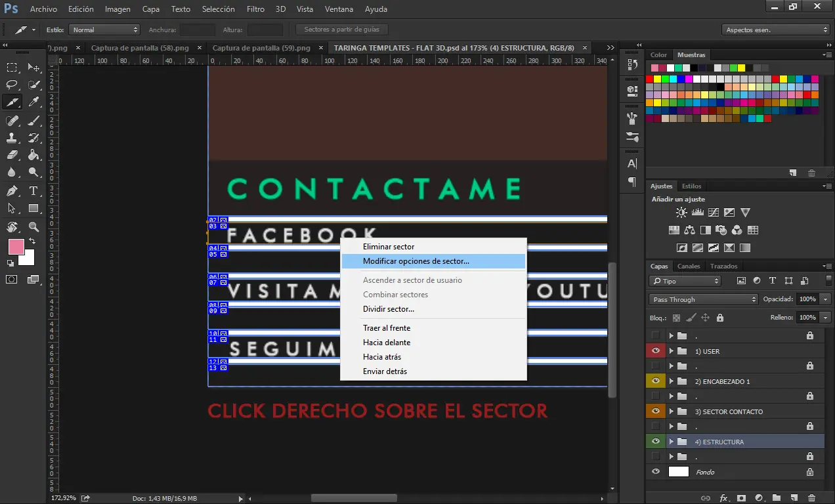835x504 pixels.
Task: Open the Capa menu
Action: 151,9
